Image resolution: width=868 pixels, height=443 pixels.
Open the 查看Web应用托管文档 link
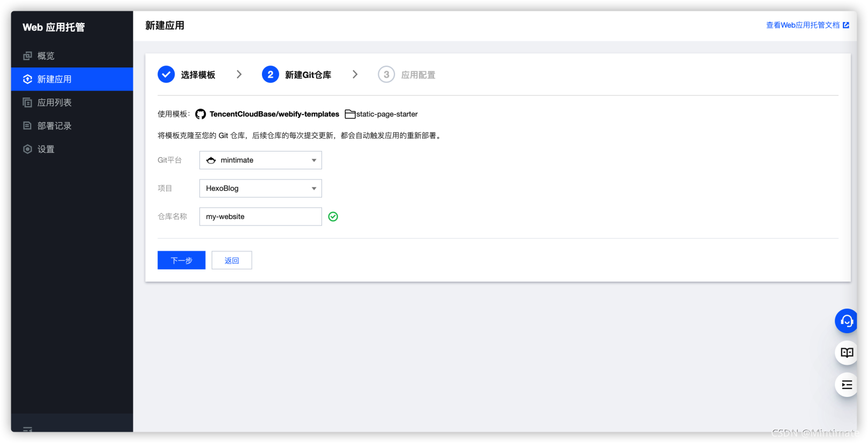click(803, 25)
